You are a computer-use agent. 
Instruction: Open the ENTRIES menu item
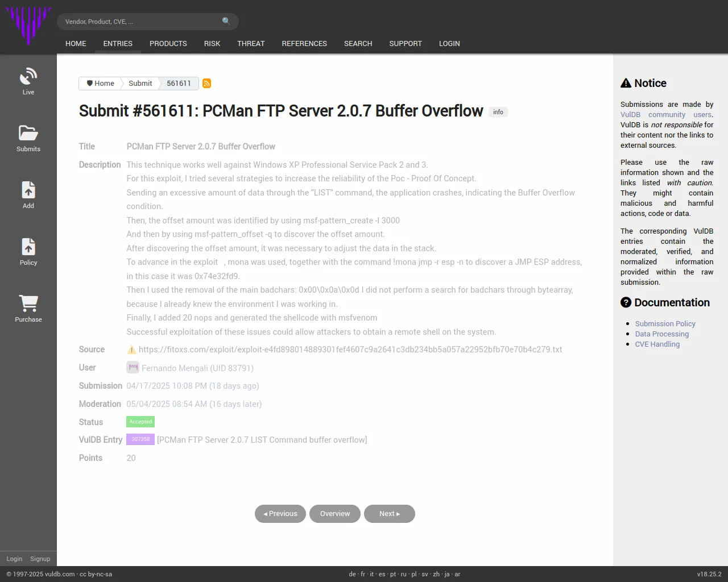tap(118, 44)
